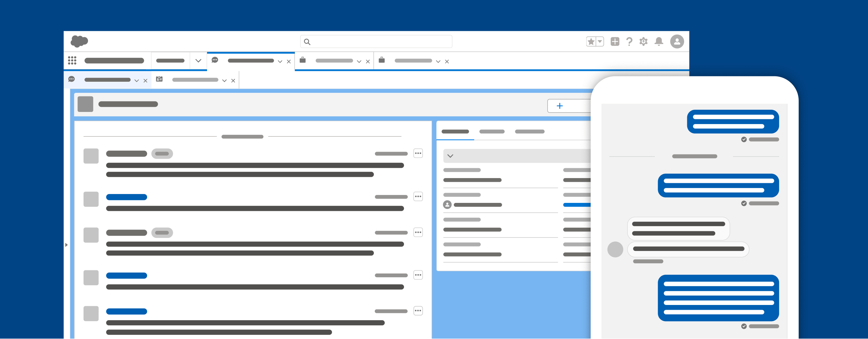Close the contact card subtab
This screenshot has height=339, width=868.
click(233, 81)
